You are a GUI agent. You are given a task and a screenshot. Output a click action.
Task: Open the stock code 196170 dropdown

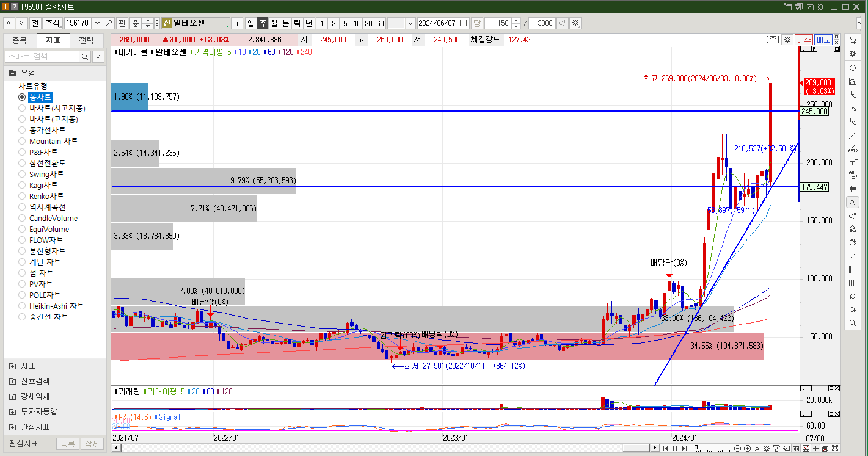tap(96, 23)
